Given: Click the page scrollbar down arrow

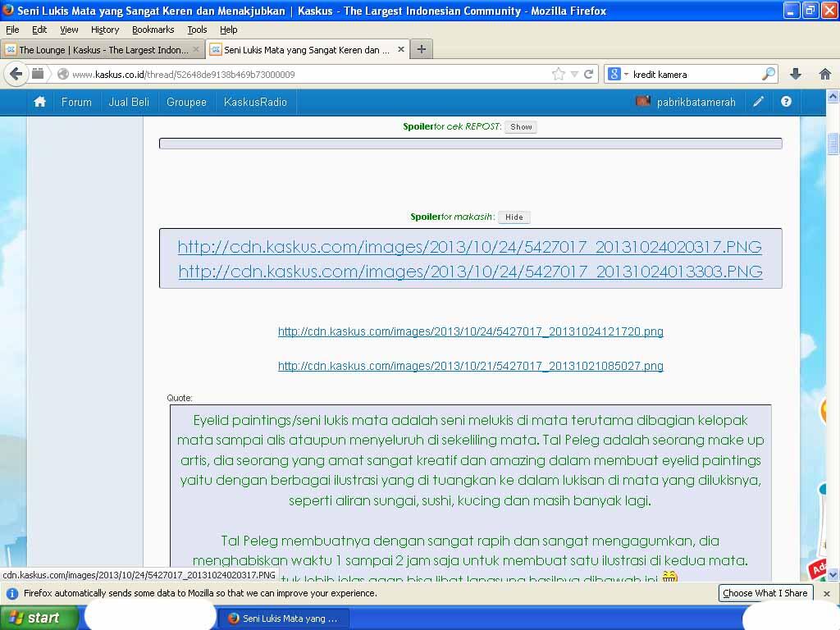Looking at the screenshot, I should (833, 574).
